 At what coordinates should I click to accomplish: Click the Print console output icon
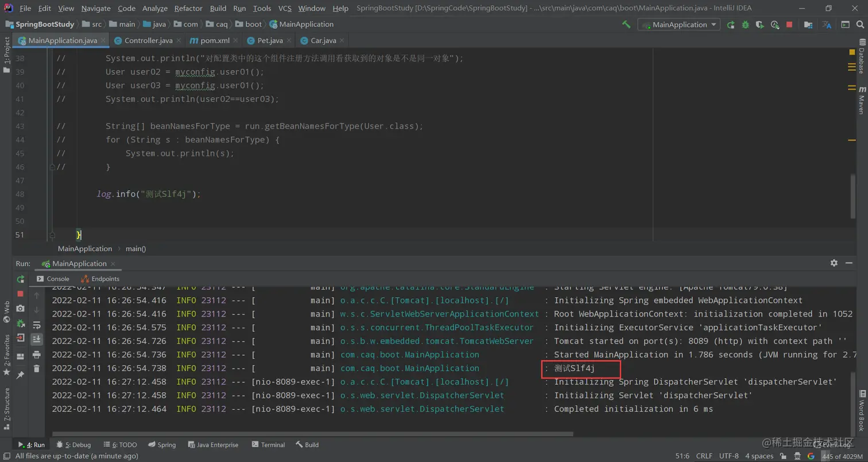point(37,355)
